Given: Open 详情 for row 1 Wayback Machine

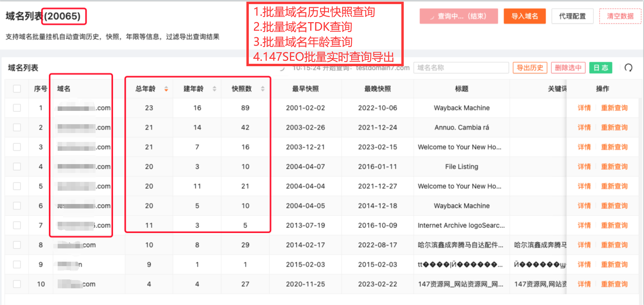Looking at the screenshot, I should click(x=584, y=108).
